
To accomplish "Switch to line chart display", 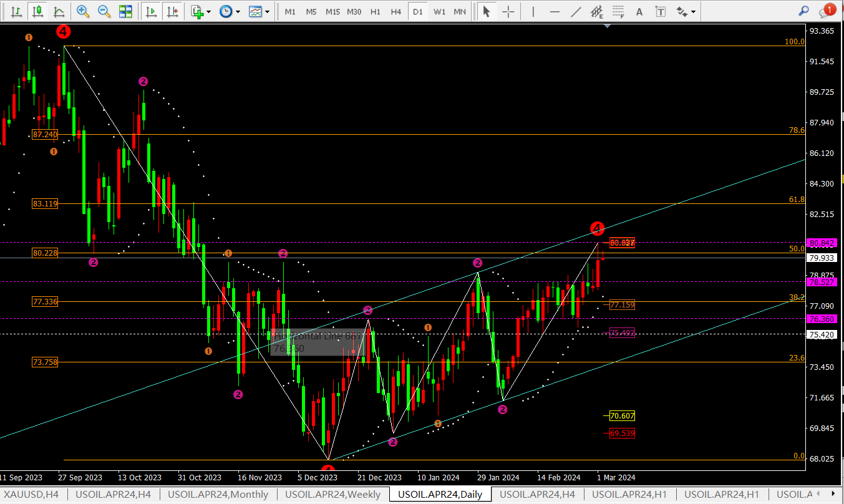I will point(59,11).
